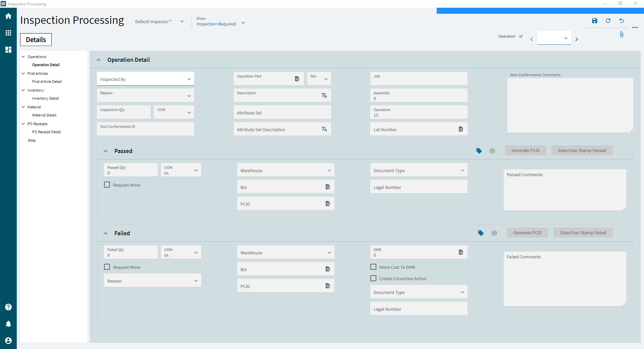Open the overflow three-dots menu
Viewport: 644px width, 349px height.
pos(635,28)
